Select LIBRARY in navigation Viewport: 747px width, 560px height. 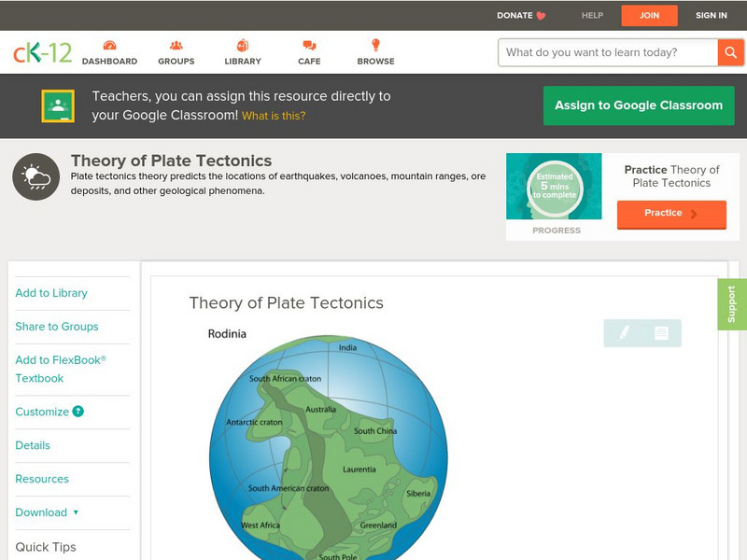pos(243,62)
